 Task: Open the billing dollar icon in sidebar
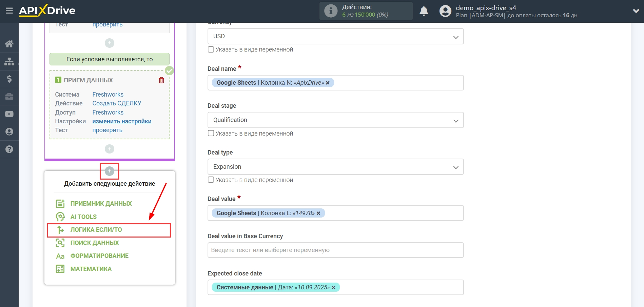coord(9,79)
